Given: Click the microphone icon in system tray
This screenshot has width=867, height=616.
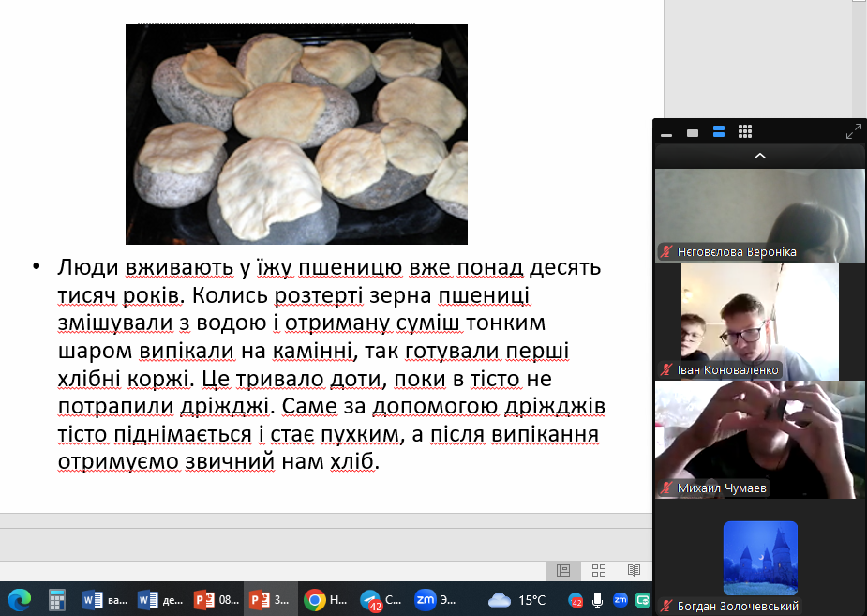Looking at the screenshot, I should pos(597,600).
